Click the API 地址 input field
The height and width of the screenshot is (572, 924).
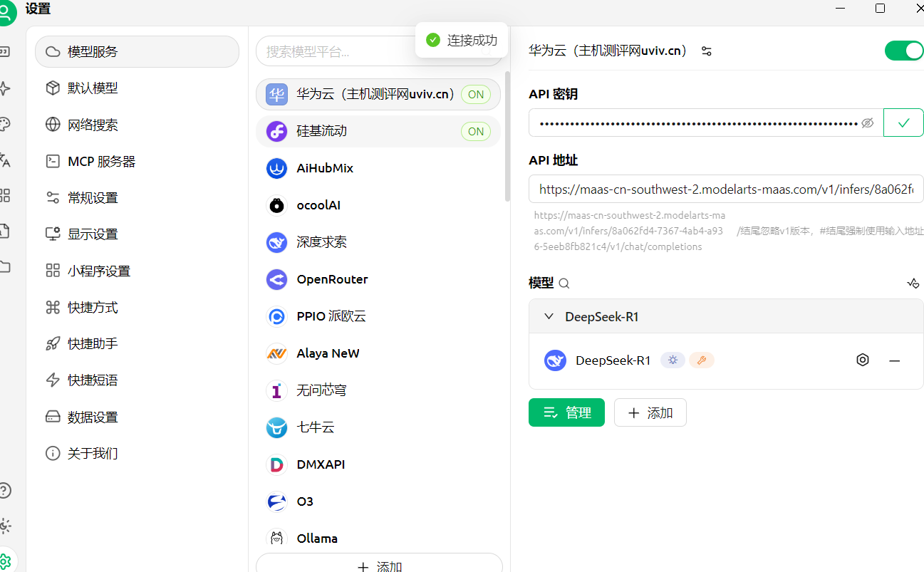tap(725, 189)
